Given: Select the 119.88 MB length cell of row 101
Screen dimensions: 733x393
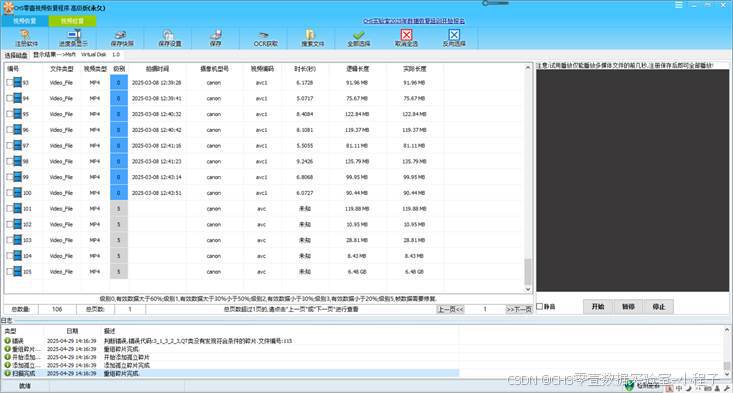Looking at the screenshot, I should tap(357, 208).
